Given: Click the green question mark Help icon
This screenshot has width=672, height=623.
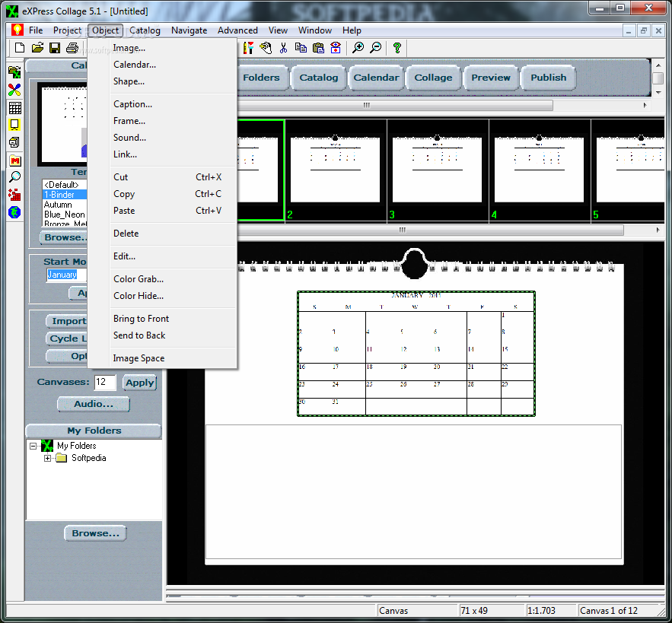Looking at the screenshot, I should [397, 48].
